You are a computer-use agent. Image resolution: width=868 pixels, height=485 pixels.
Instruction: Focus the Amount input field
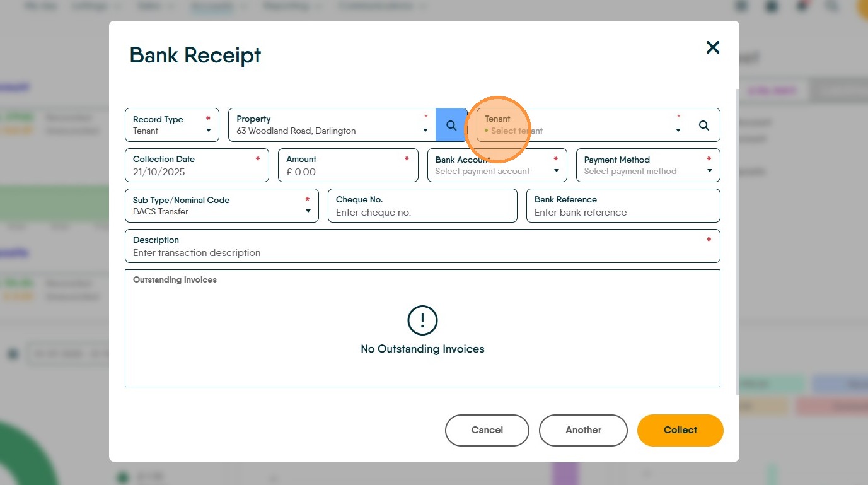348,165
